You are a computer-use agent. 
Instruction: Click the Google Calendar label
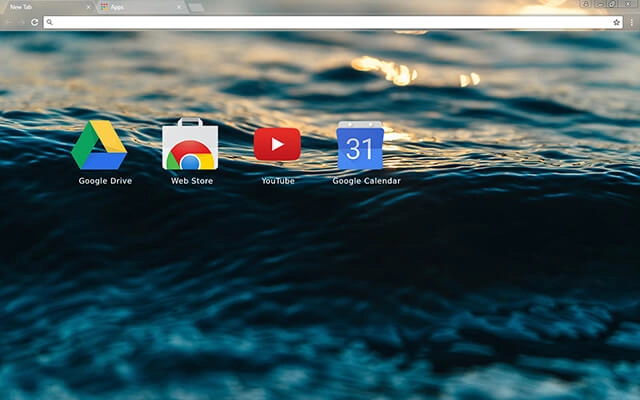(367, 181)
